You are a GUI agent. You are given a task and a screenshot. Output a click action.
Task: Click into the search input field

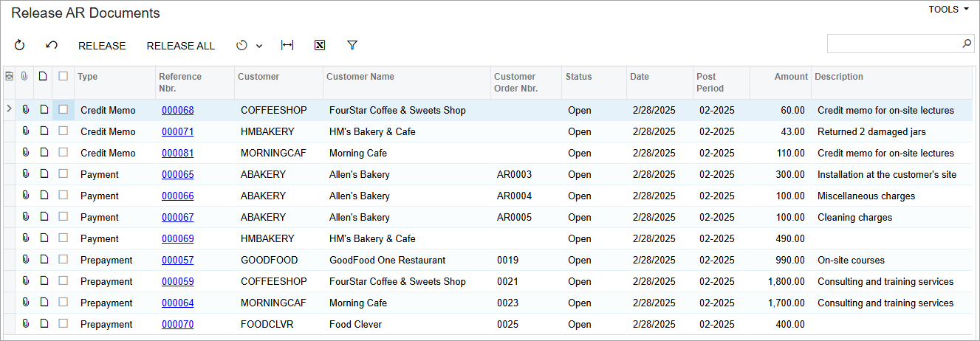[892, 44]
